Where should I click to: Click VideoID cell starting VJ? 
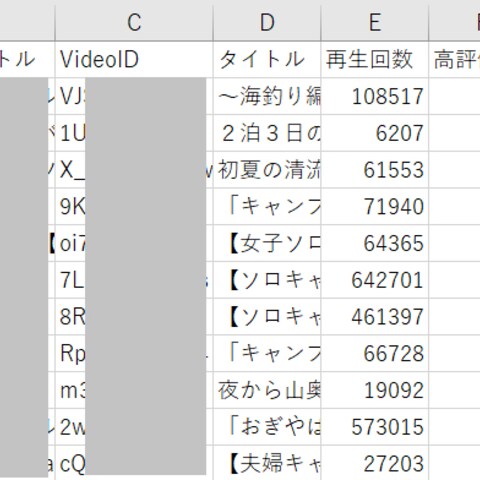[x=134, y=96]
